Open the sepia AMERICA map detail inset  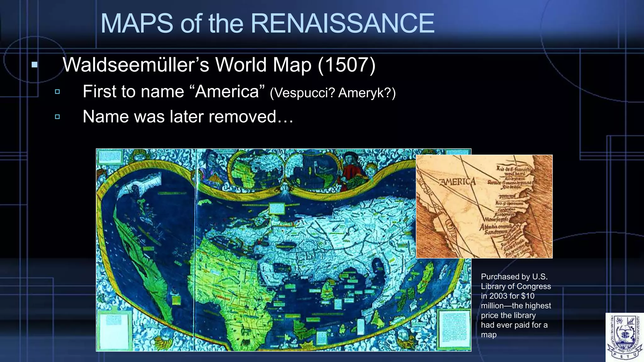click(484, 206)
